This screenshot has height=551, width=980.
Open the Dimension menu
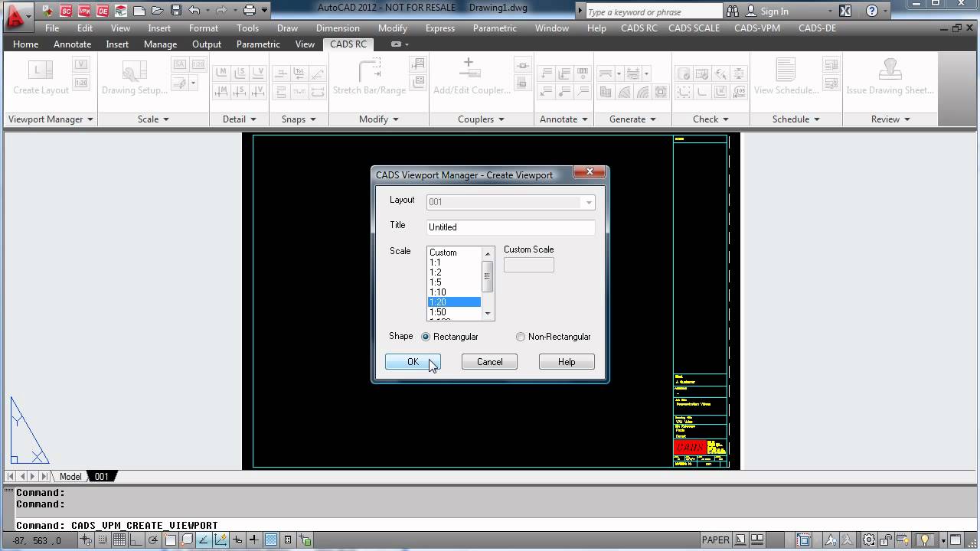(338, 28)
